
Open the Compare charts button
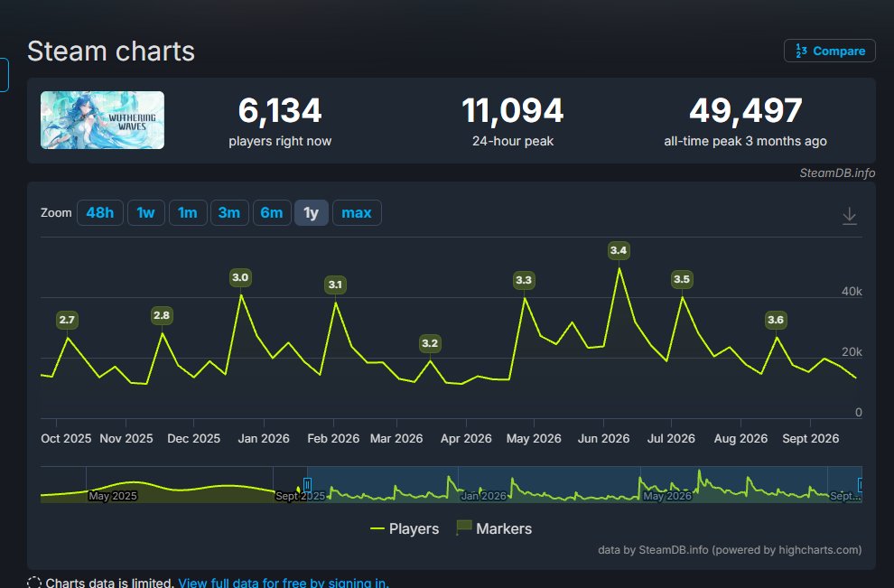point(830,51)
